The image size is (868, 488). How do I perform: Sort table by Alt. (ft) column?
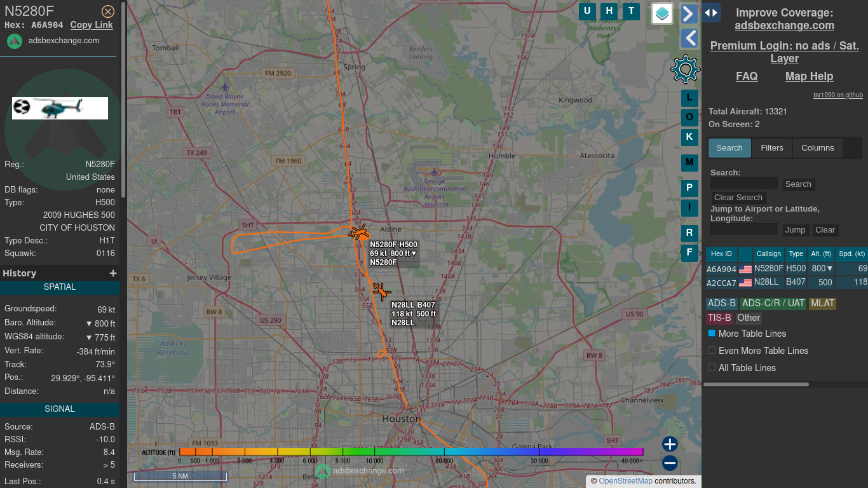pyautogui.click(x=821, y=254)
